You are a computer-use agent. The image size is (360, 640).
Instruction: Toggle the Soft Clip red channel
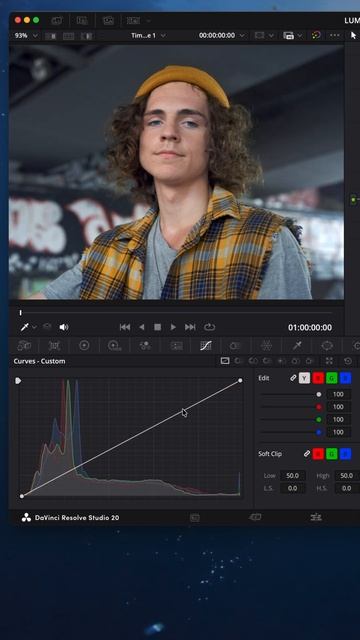pos(318,454)
